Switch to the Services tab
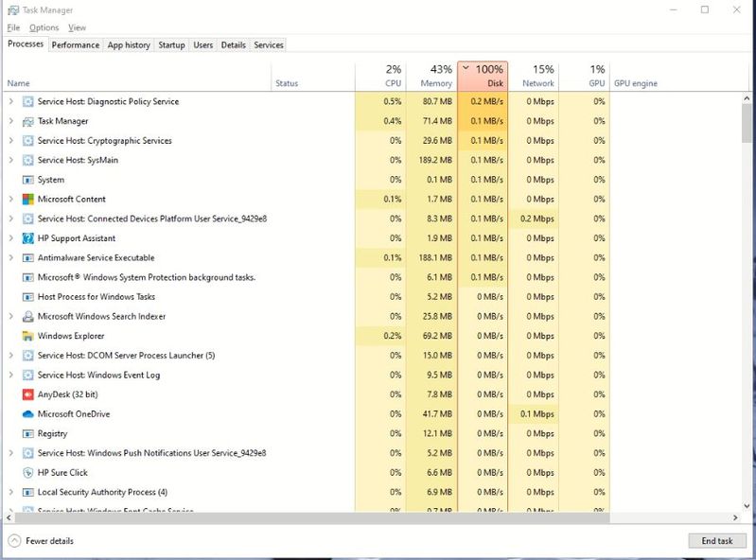This screenshot has height=560, width=756. click(x=269, y=44)
